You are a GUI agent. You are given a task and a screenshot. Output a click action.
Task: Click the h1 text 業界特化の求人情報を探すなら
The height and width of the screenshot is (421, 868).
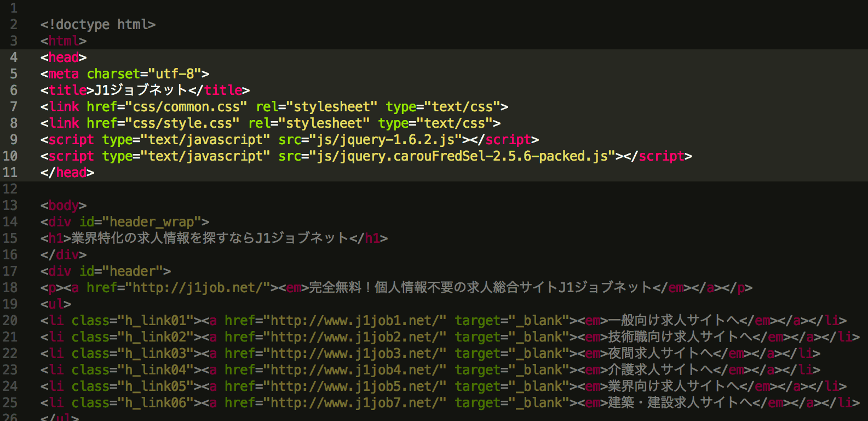click(x=163, y=238)
